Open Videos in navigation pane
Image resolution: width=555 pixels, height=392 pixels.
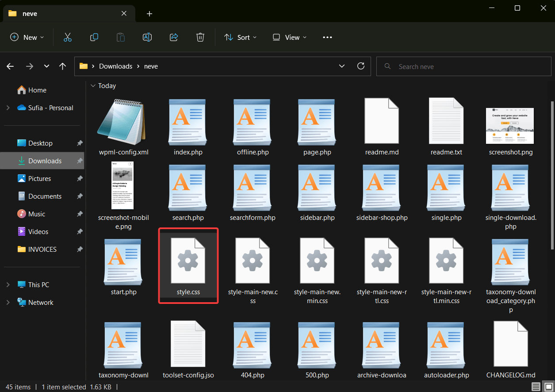(x=38, y=232)
